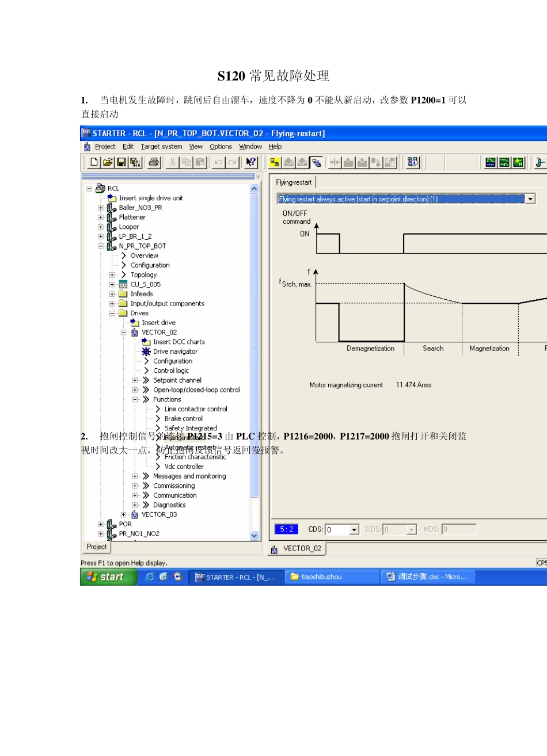Image resolution: width=547 pixels, height=756 pixels.
Task: Open the tiaoshibuzhou folder taskbar button
Action: tap(332, 576)
